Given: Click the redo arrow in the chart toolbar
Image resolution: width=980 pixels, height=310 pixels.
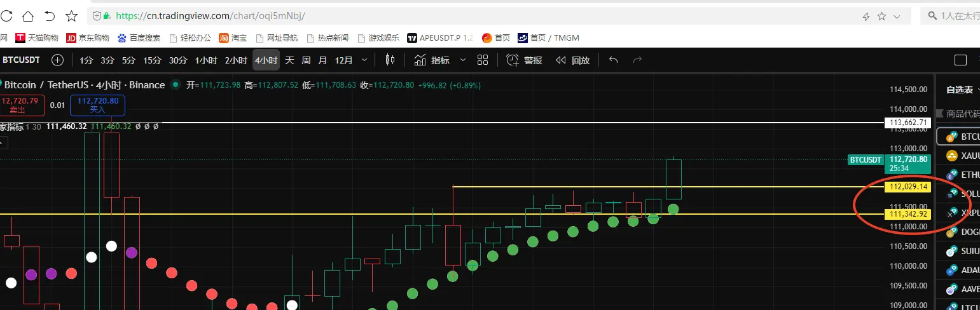Looking at the screenshot, I should [637, 60].
